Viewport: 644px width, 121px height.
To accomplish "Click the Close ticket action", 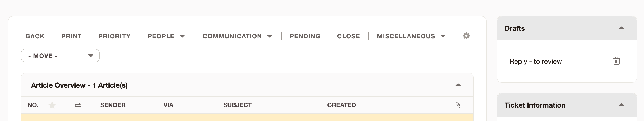I will [348, 36].
